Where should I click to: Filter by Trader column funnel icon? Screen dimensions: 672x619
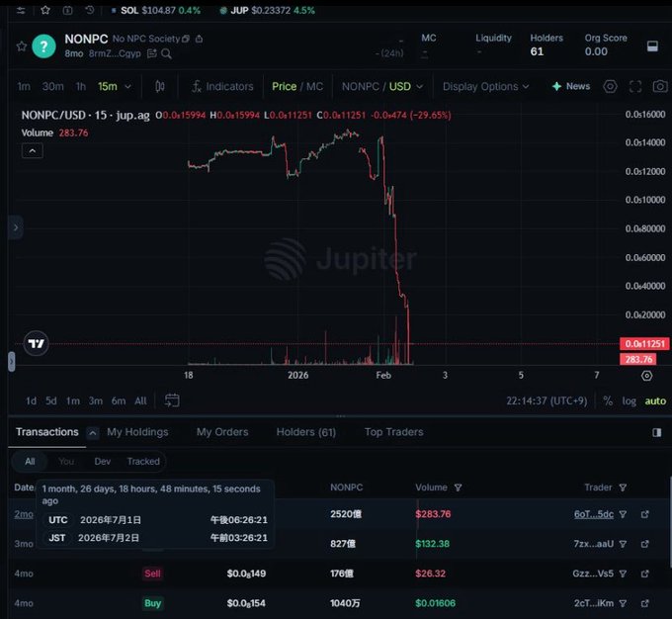coord(624,487)
